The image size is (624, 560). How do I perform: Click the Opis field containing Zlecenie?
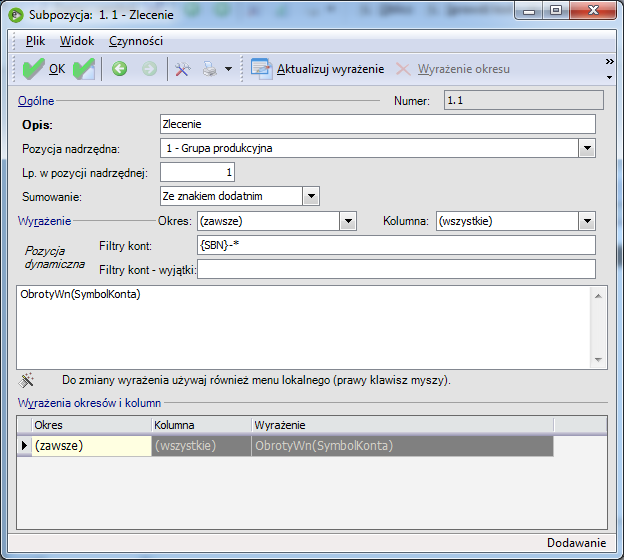click(x=378, y=124)
